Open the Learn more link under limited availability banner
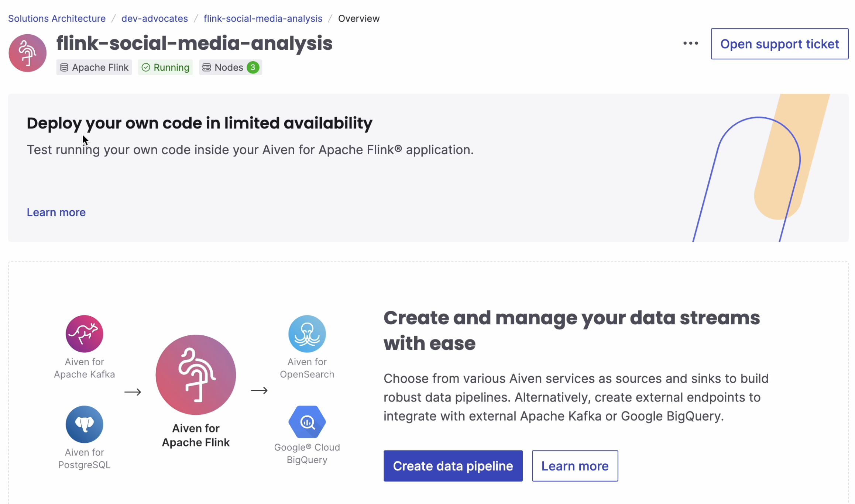 tap(56, 212)
